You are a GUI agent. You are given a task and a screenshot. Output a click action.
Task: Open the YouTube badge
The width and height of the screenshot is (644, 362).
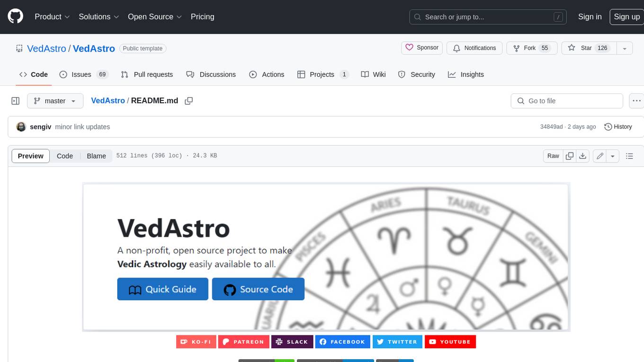pyautogui.click(x=450, y=342)
